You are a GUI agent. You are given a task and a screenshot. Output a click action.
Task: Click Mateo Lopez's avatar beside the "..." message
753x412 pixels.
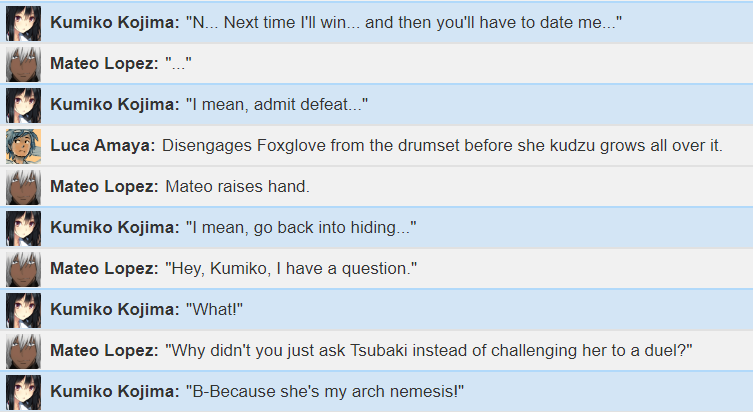24,64
